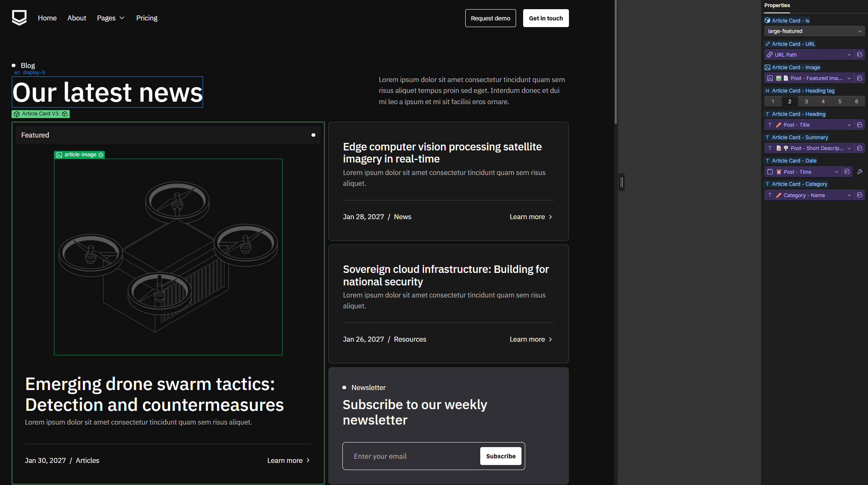Viewport: 868px width, 485px height.
Task: Click Learn more on the Sovereign cloud card
Action: click(531, 340)
